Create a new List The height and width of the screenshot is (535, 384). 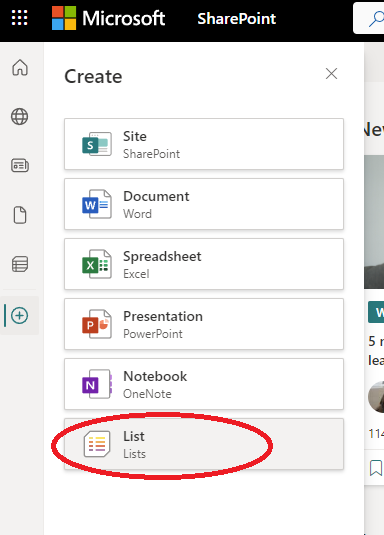click(x=204, y=444)
